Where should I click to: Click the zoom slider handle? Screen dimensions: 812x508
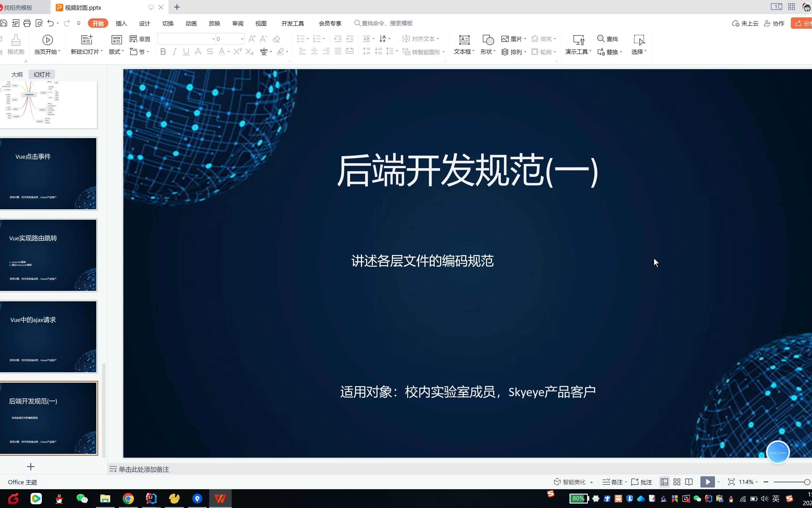pos(807,482)
